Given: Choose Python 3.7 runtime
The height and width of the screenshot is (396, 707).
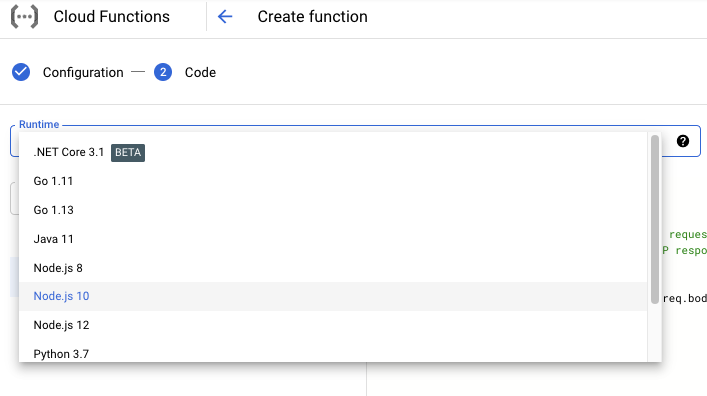Looking at the screenshot, I should (333, 352).
